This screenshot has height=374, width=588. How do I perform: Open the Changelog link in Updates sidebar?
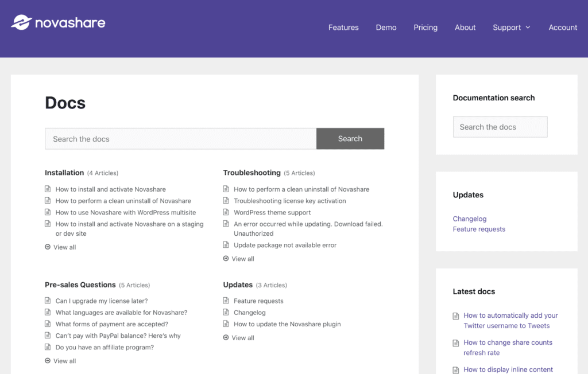coord(470,219)
